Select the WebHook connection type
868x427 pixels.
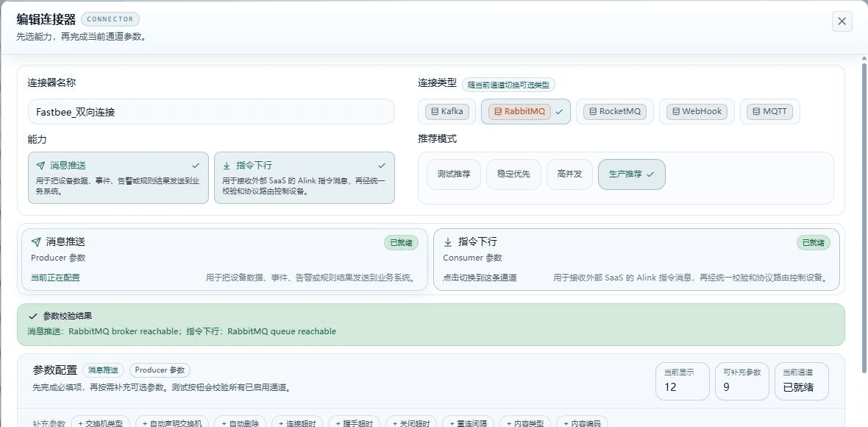[697, 111]
